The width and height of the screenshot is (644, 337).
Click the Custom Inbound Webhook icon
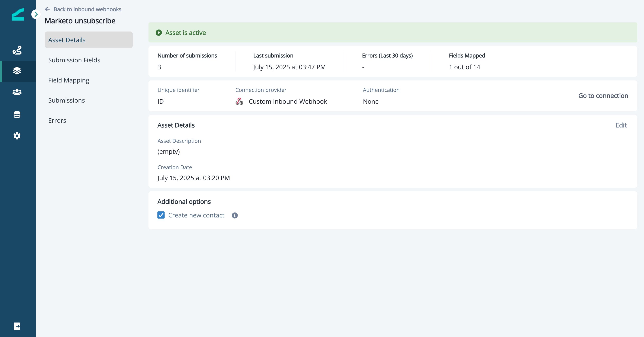pos(239,101)
